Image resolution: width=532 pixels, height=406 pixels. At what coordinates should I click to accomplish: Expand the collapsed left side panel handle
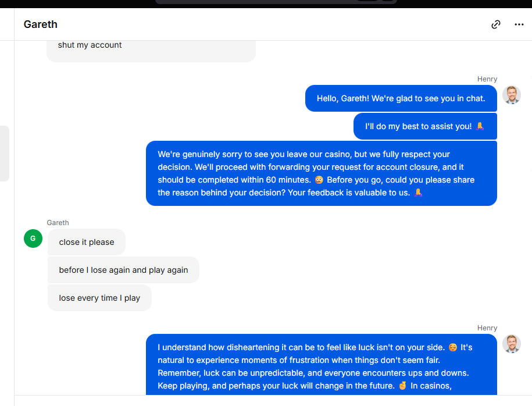(5, 154)
